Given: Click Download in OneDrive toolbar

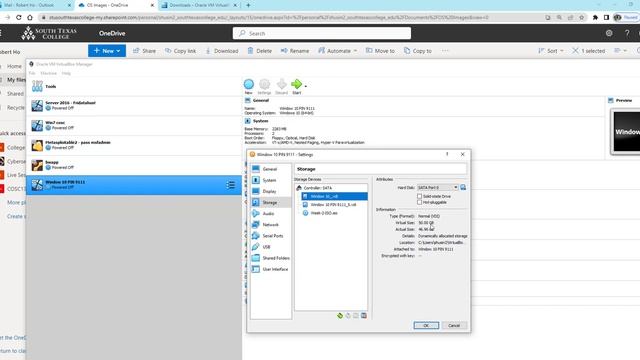Looking at the screenshot, I should click(x=222, y=51).
